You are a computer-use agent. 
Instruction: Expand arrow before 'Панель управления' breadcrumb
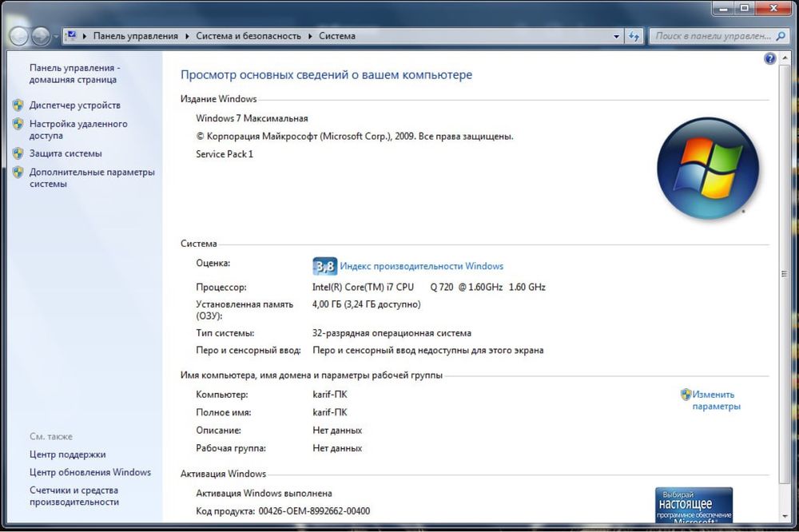point(85,36)
